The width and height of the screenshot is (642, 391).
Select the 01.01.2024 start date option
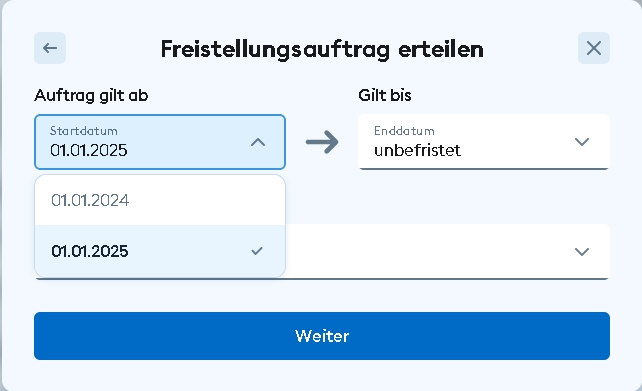pos(160,200)
